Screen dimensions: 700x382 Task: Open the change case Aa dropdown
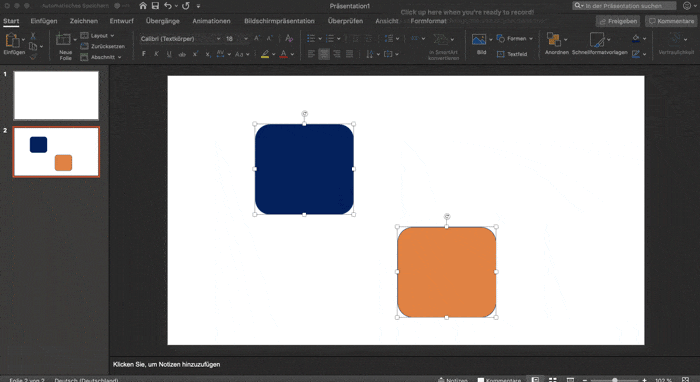pyautogui.click(x=242, y=54)
